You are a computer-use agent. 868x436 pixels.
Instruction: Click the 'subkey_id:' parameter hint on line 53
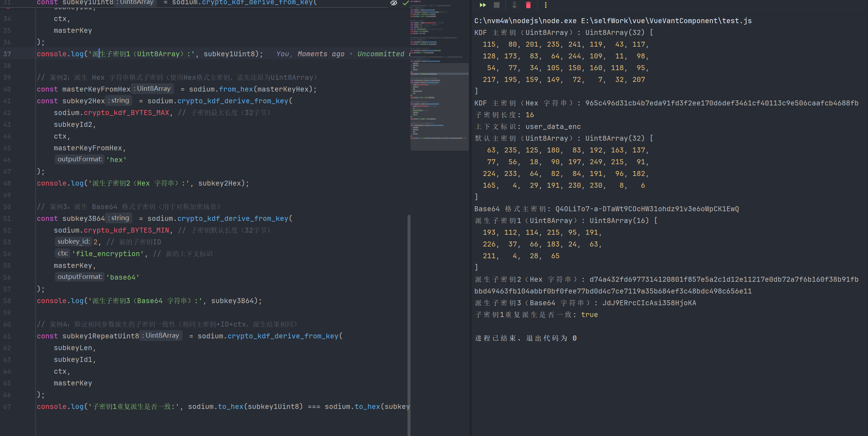pos(73,242)
